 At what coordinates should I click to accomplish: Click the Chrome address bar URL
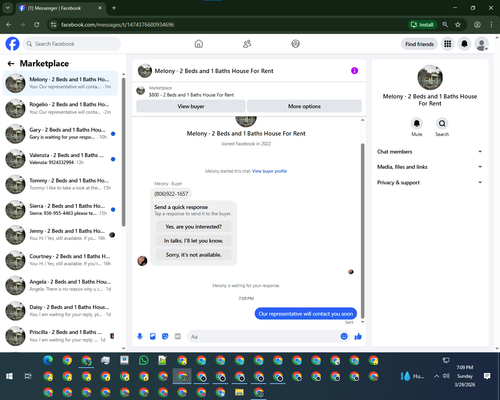point(117,25)
